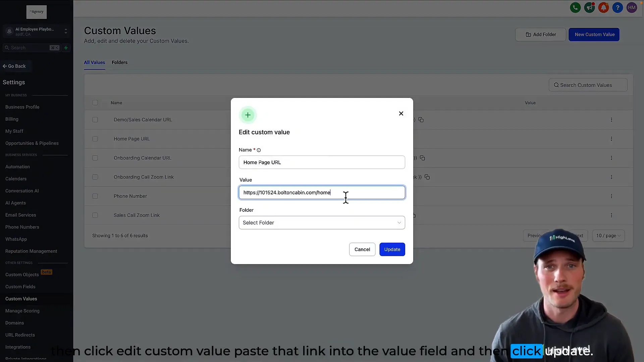Open the 10 / page size dropdown

pos(608,236)
